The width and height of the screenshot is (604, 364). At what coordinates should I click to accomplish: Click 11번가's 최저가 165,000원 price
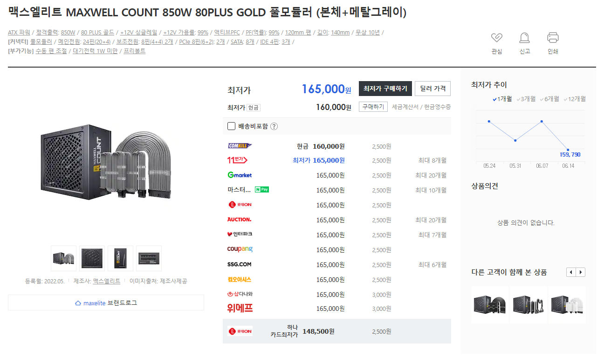pos(318,160)
